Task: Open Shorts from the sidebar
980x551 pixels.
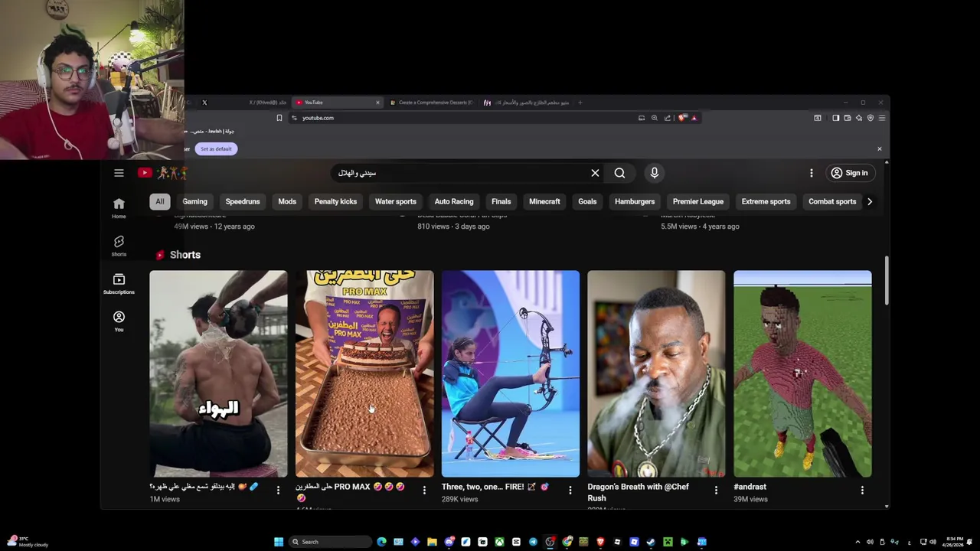Action: (119, 246)
